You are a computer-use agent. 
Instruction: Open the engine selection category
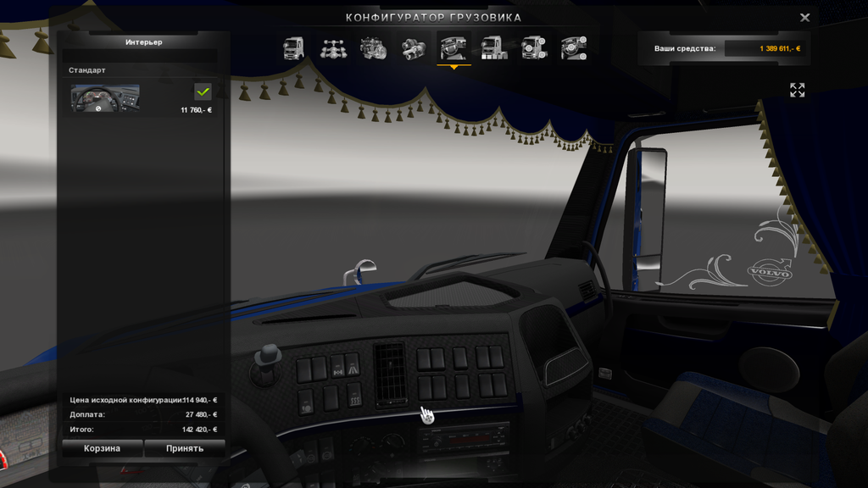coord(373,48)
